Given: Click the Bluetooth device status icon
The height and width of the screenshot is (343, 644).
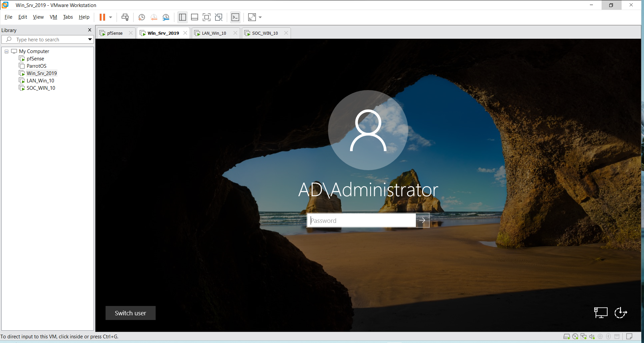Looking at the screenshot, I should (609, 337).
